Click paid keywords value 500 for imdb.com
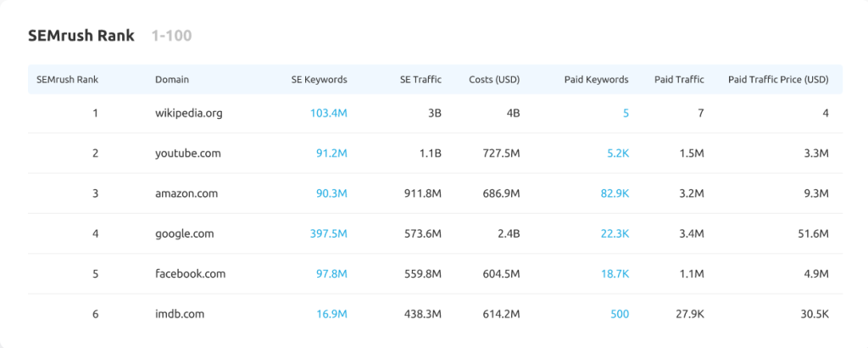The height and width of the screenshot is (348, 868). [620, 314]
